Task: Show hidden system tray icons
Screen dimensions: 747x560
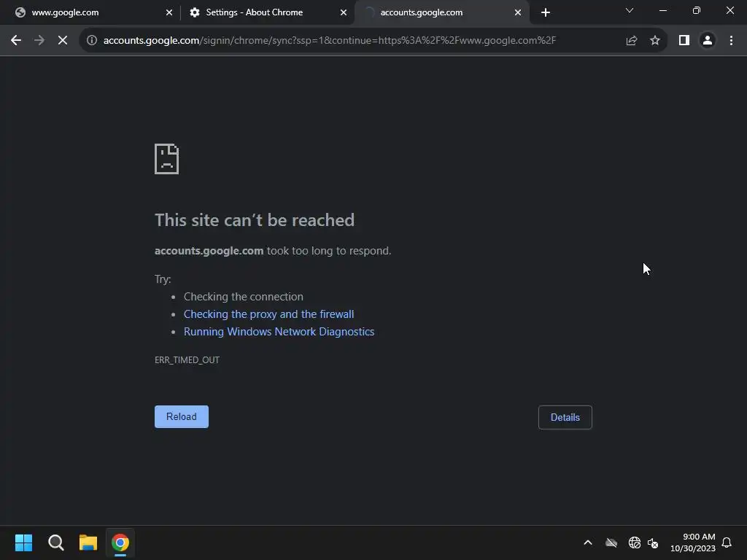Action: point(588,542)
